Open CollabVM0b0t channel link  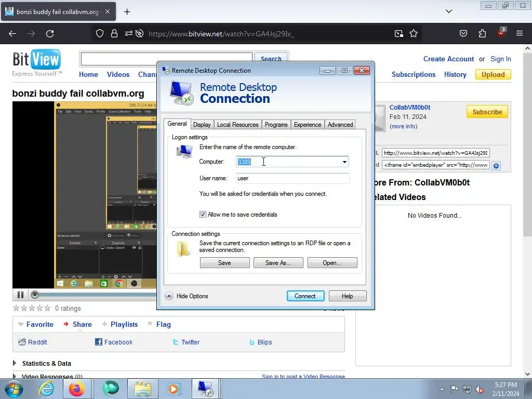click(409, 107)
